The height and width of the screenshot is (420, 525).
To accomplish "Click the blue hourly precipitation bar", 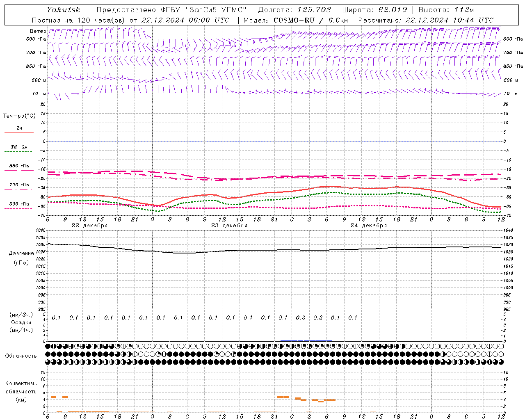I will 306,340.
